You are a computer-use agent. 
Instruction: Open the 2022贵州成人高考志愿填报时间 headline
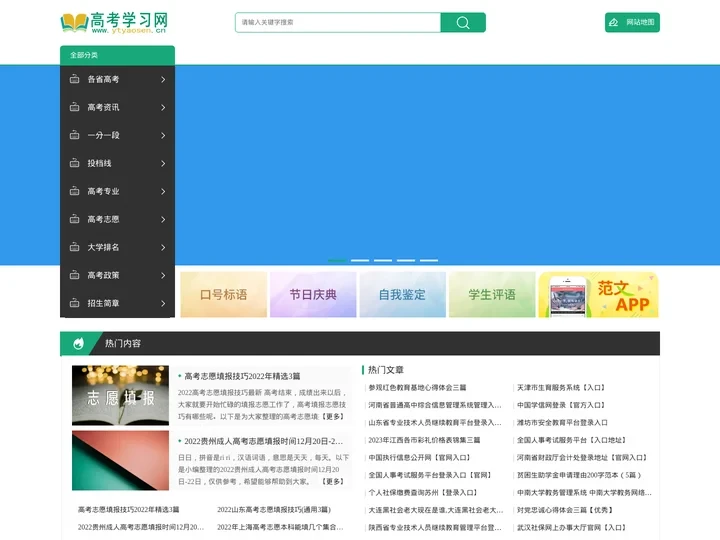click(264, 441)
